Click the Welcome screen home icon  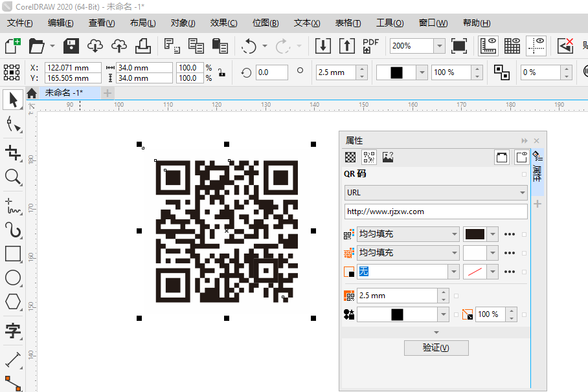(32, 93)
